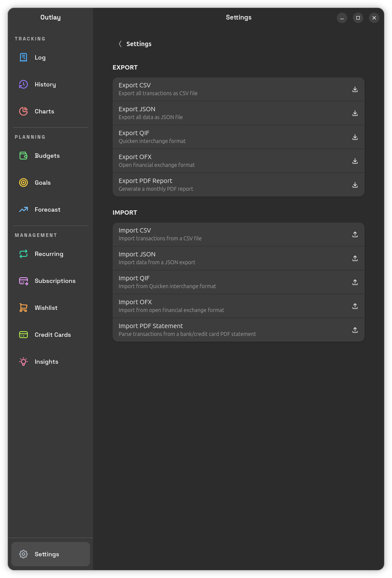Select the Budgets wallet icon
The width and height of the screenshot is (392, 578).
[x=23, y=156]
